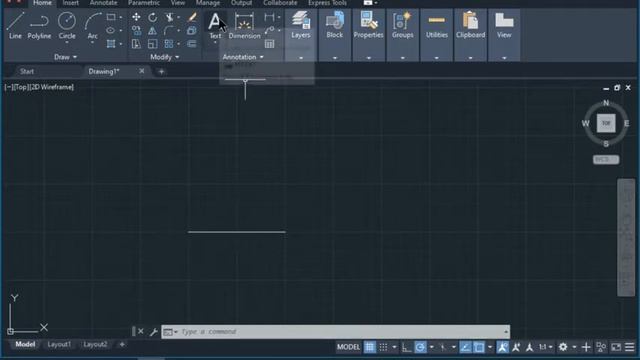Click the Leader annotation icon

[x=269, y=31]
